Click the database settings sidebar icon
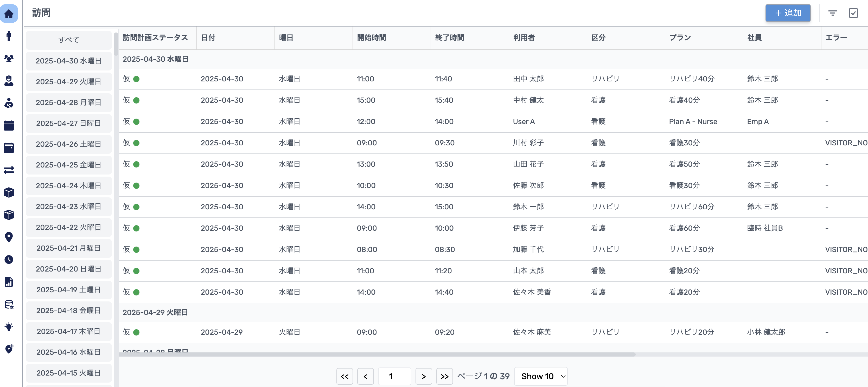Screen dimensions: 868x387 point(9,305)
